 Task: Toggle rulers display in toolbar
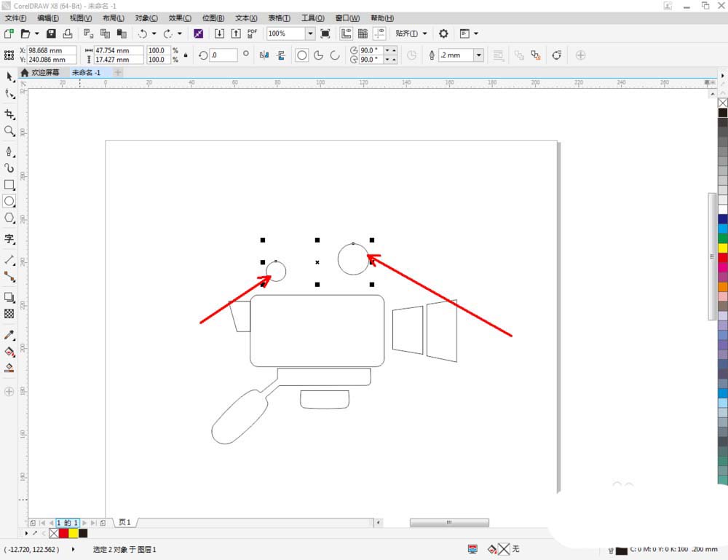pyautogui.click(x=347, y=33)
